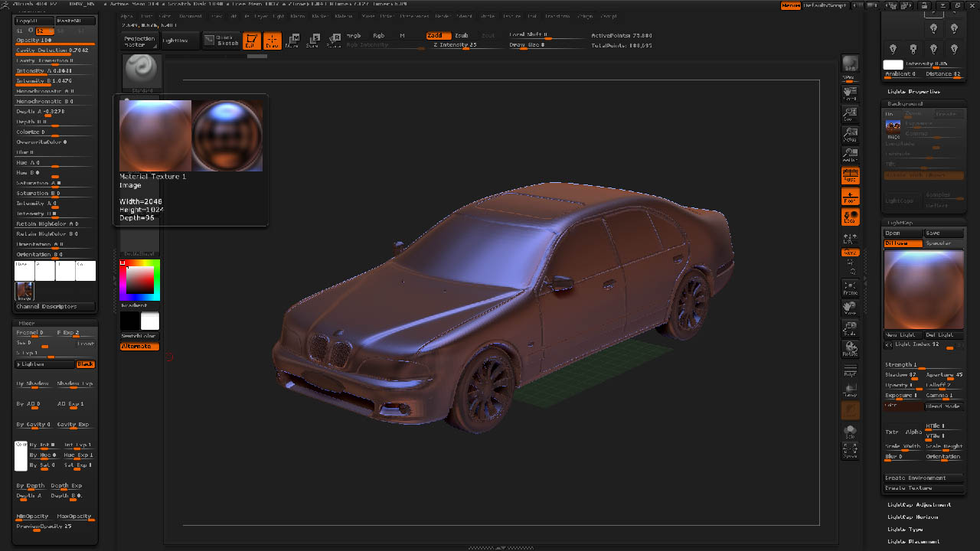
Task: Click the Frame icon on the right shelf
Action: tap(850, 288)
